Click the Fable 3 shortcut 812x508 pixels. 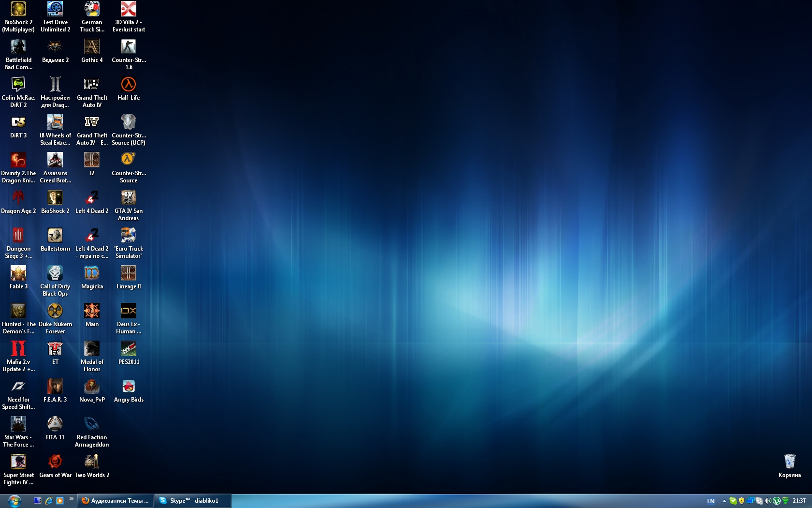18,278
